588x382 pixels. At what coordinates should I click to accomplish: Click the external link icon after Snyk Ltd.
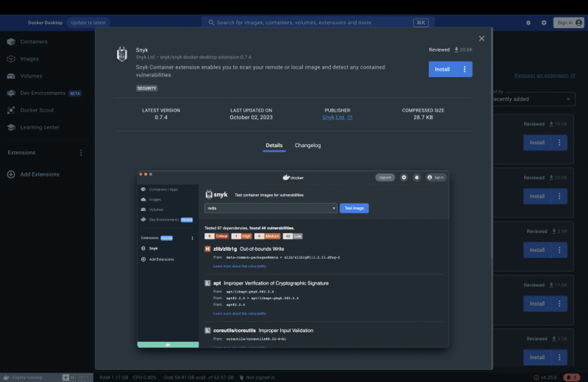click(350, 118)
